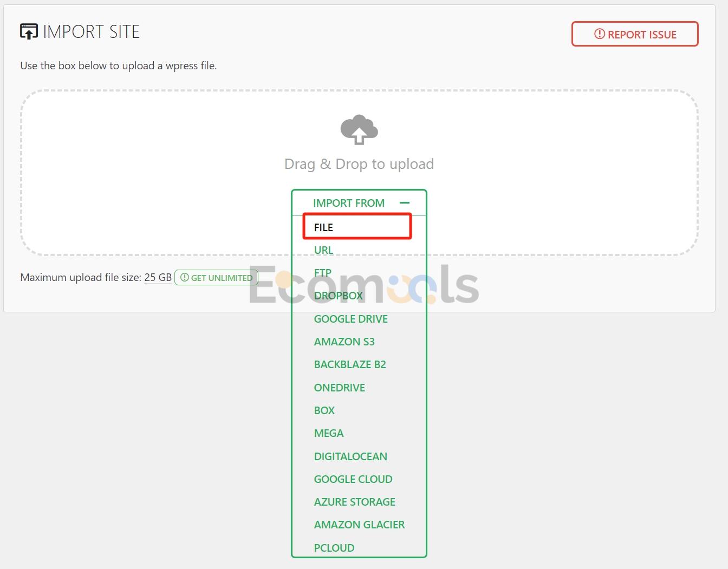The height and width of the screenshot is (569, 728).
Task: Click the 'Use the box below' instruction text
Action: [119, 66]
